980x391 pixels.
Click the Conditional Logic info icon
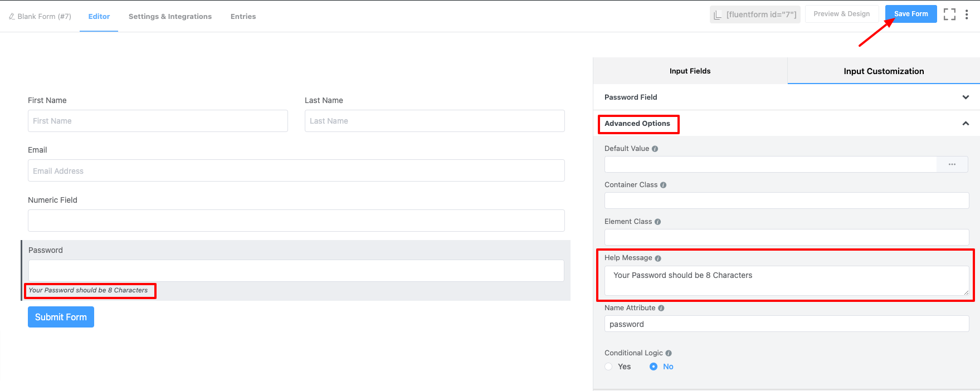[x=669, y=353]
